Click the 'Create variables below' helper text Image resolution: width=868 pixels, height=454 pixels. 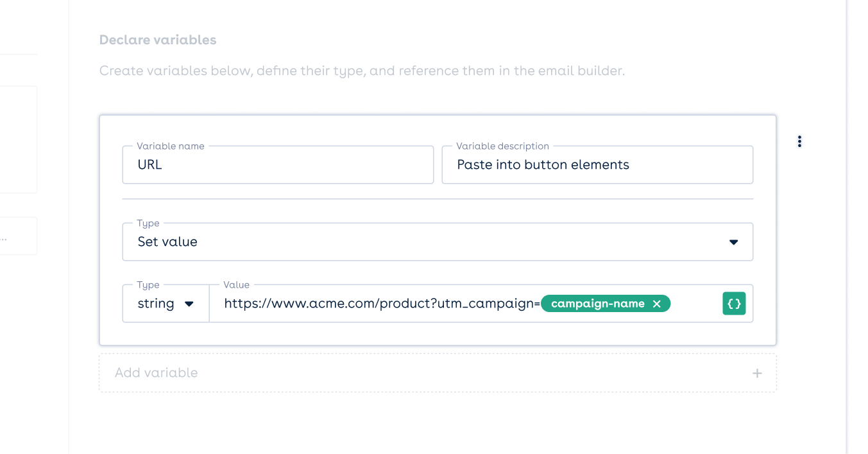click(x=362, y=71)
